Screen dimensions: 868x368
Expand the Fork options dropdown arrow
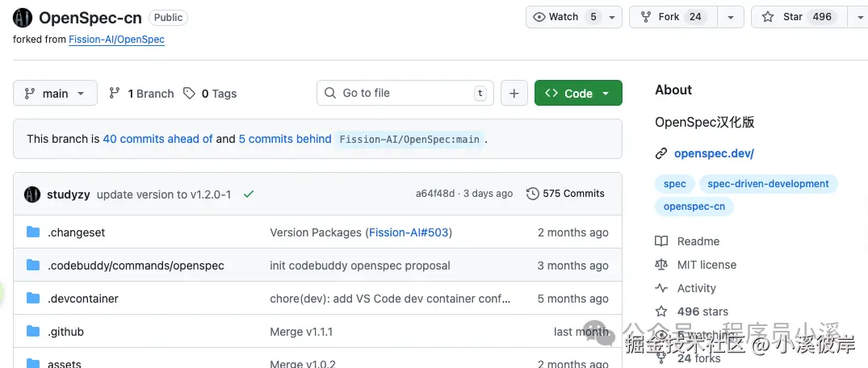(x=731, y=17)
